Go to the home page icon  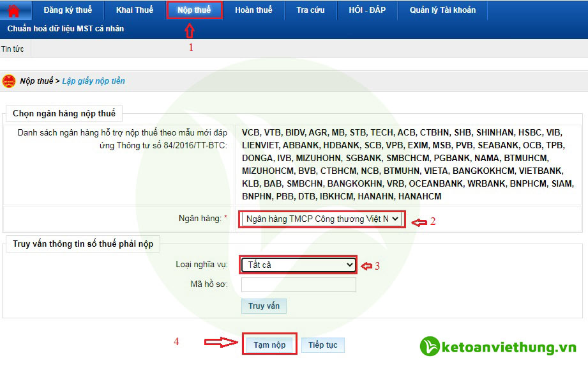click(x=13, y=10)
